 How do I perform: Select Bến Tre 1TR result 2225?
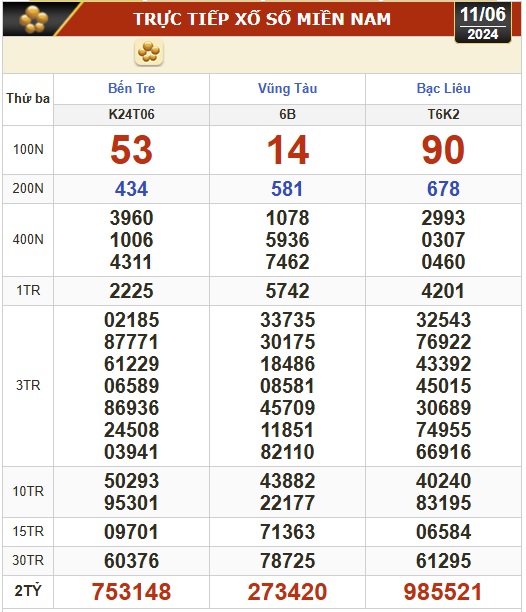pyautogui.click(x=132, y=291)
